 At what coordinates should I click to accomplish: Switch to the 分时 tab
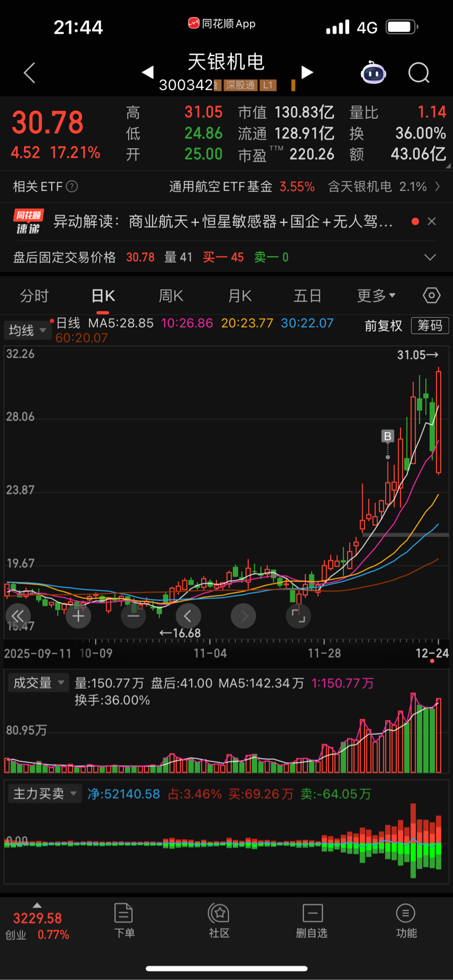coord(34,295)
